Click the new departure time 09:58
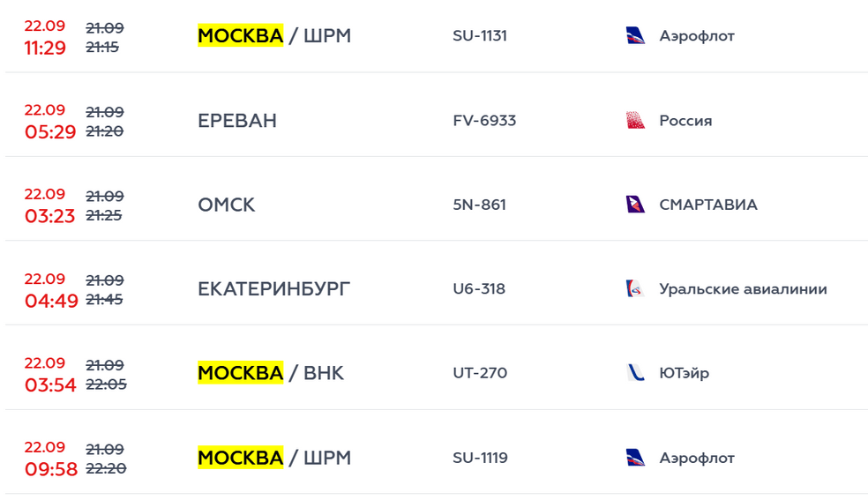The width and height of the screenshot is (868, 500). tap(51, 469)
